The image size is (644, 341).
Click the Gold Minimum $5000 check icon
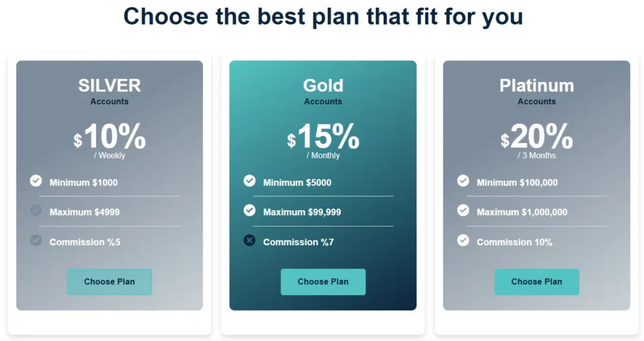[x=250, y=181]
